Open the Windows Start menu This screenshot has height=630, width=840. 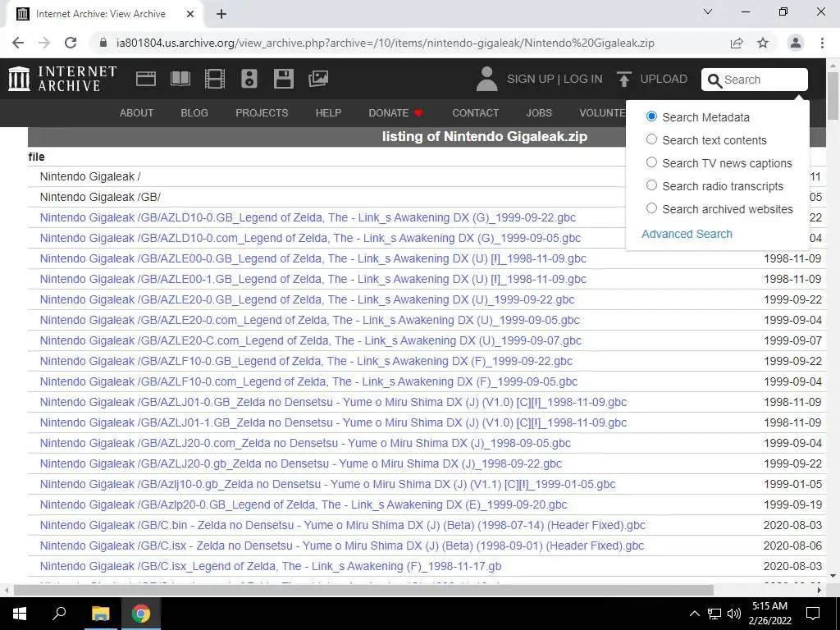20,614
